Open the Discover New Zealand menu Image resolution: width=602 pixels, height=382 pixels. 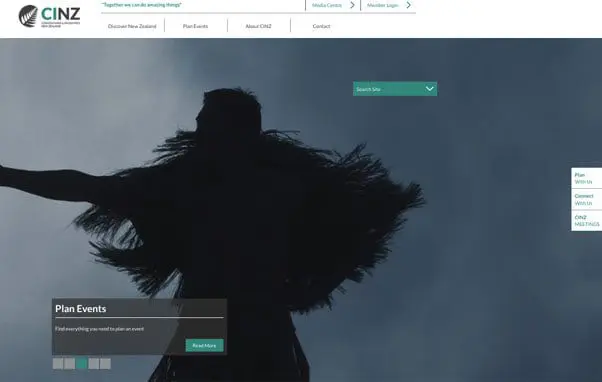click(132, 26)
